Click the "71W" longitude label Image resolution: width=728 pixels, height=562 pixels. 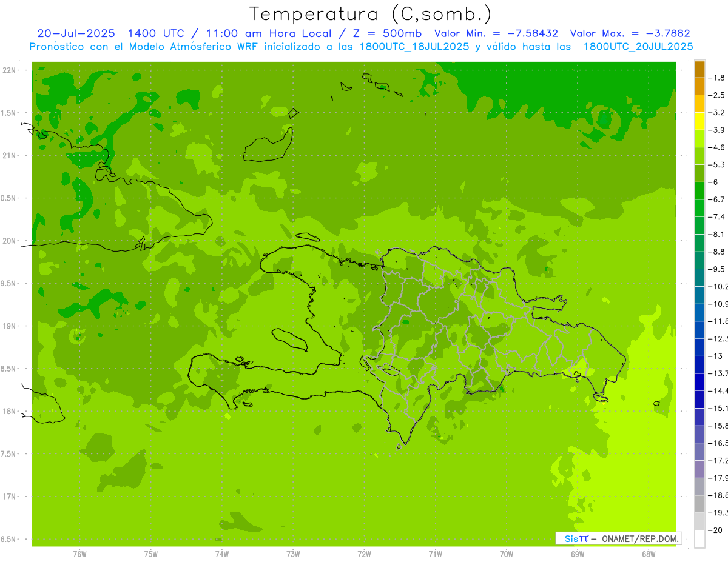click(x=435, y=554)
